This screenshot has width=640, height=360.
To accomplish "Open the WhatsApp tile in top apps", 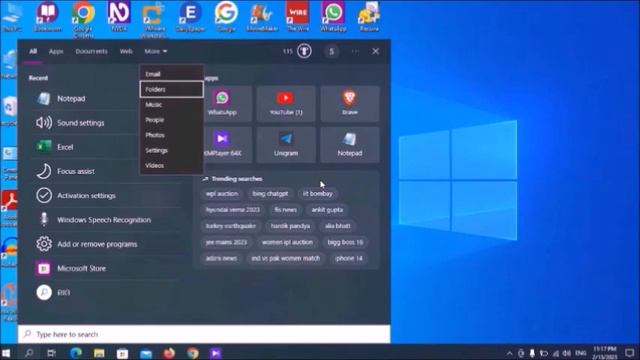I will point(222,103).
